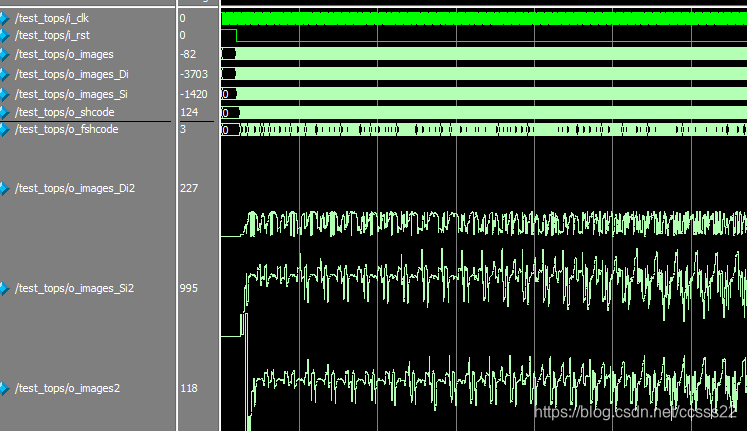Click the o_shcode bus waveform bar
Viewport: 747px width, 431px height.
484,113
